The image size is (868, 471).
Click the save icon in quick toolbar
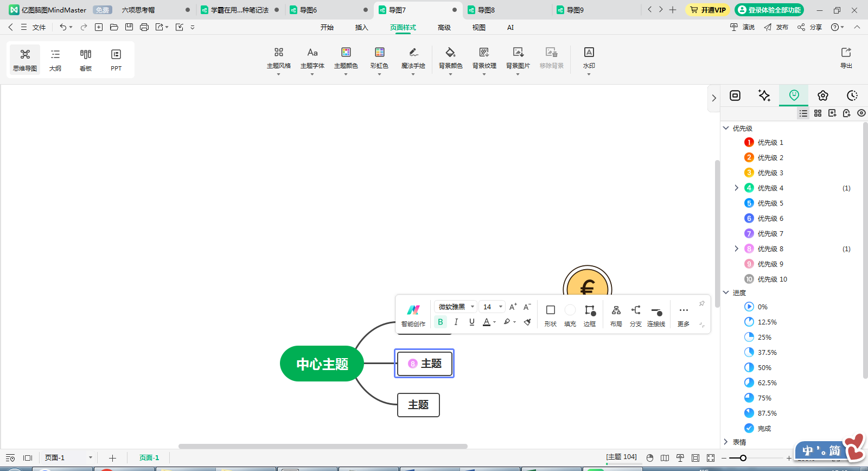pos(129,27)
